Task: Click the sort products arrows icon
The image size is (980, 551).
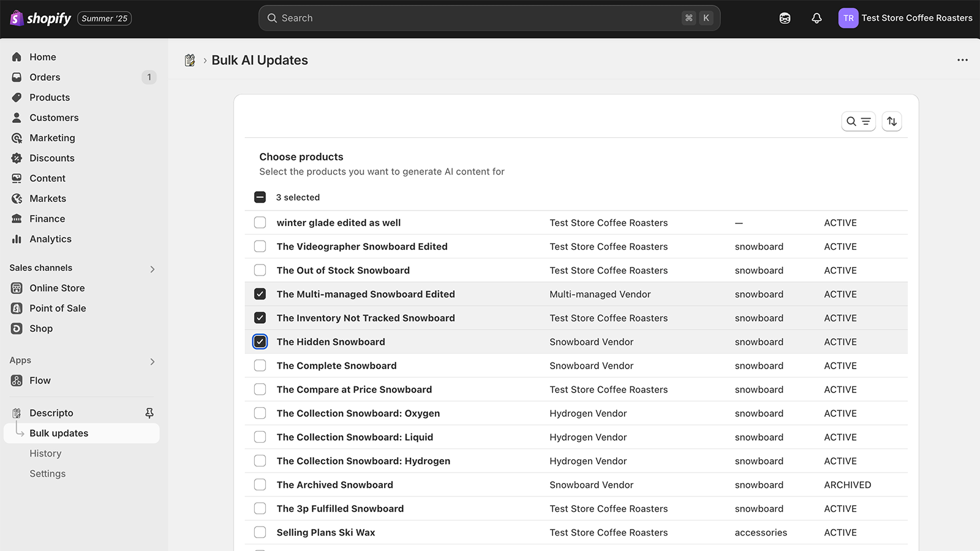Action: coord(892,121)
